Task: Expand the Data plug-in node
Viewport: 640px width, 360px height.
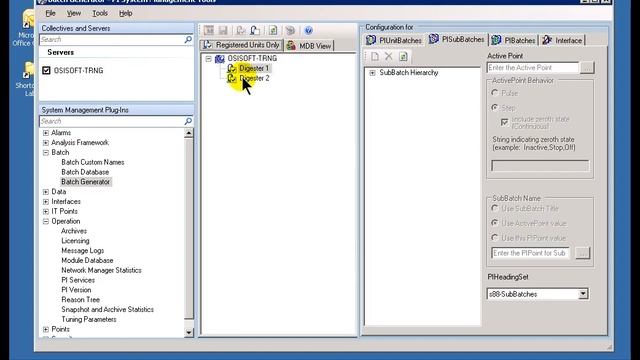Action: click(x=46, y=191)
